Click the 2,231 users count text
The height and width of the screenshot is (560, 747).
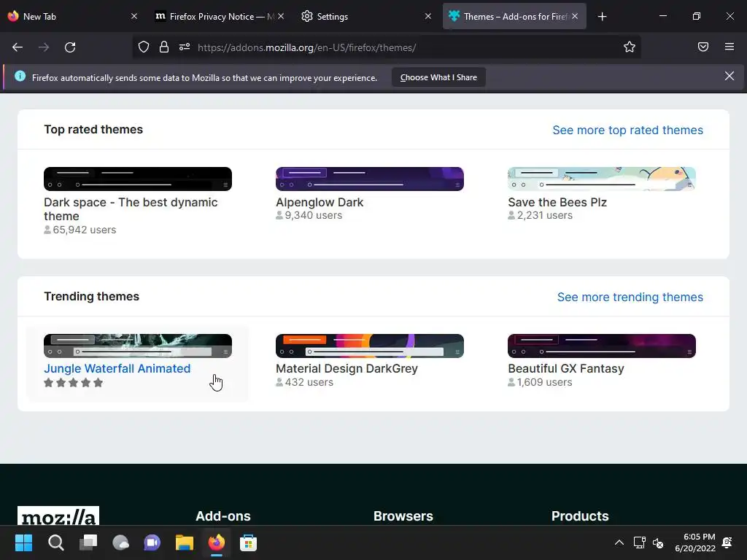tap(544, 215)
